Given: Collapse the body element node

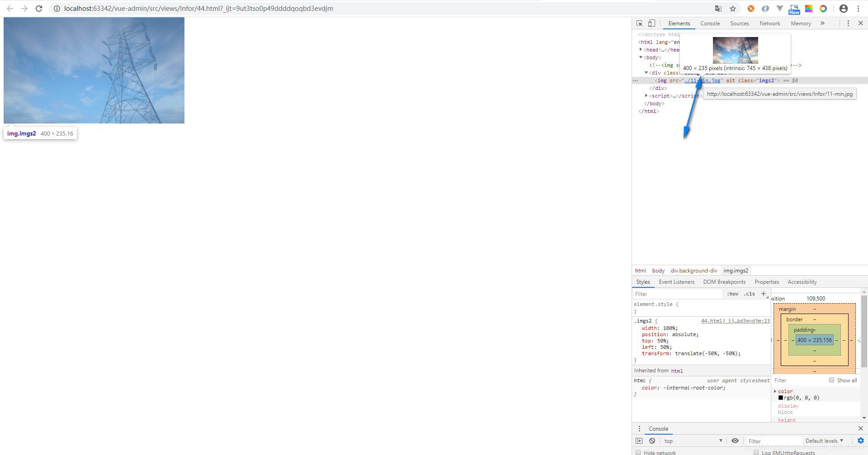Looking at the screenshot, I should 641,57.
